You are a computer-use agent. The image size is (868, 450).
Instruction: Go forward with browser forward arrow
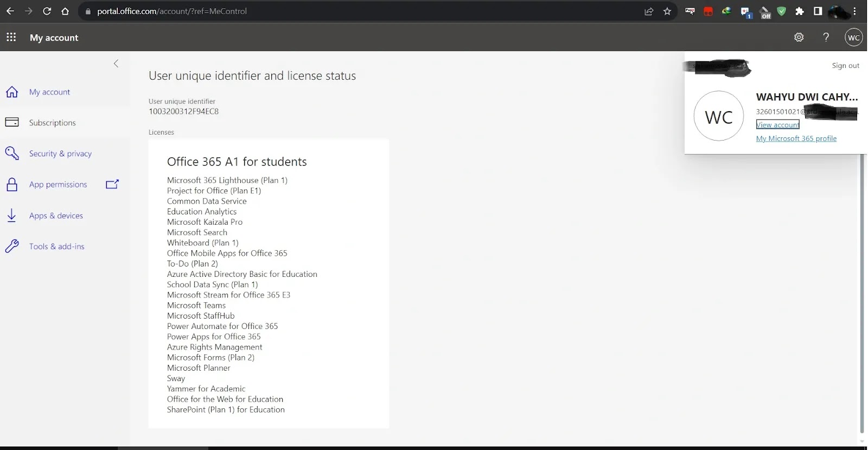coord(29,11)
